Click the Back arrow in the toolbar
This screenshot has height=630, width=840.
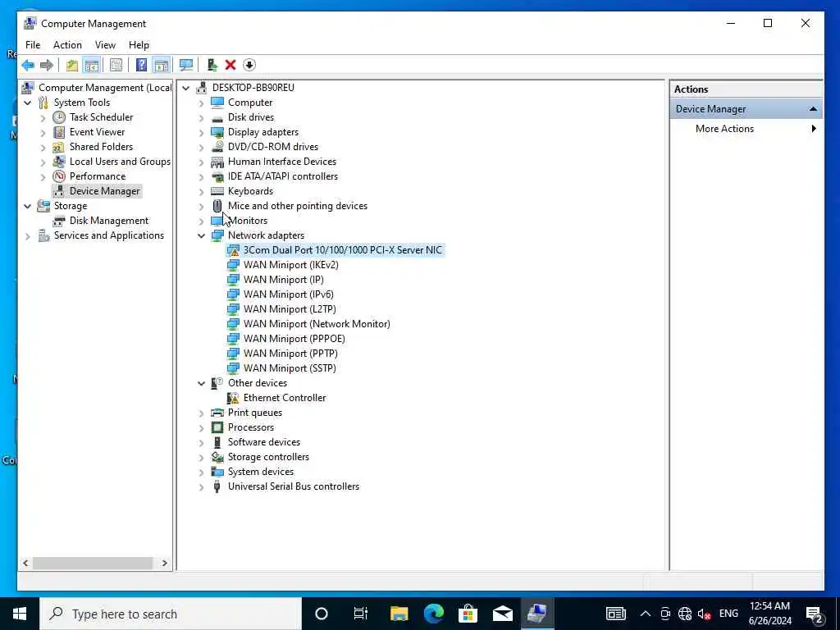coord(28,66)
